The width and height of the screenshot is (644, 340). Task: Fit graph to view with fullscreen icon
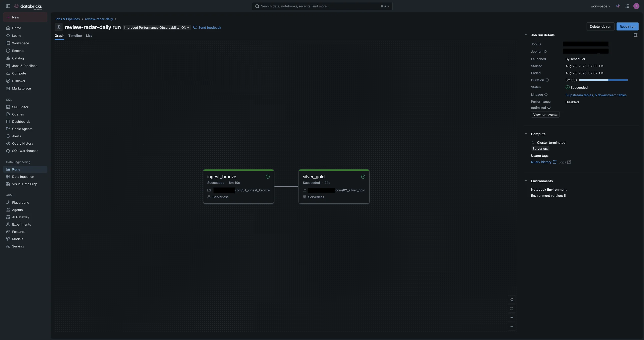[512, 309]
